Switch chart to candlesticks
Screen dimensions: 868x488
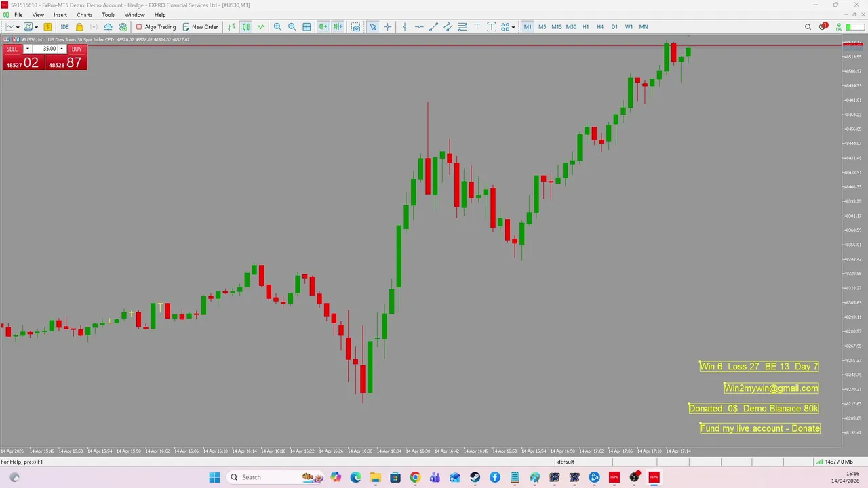[x=246, y=27]
